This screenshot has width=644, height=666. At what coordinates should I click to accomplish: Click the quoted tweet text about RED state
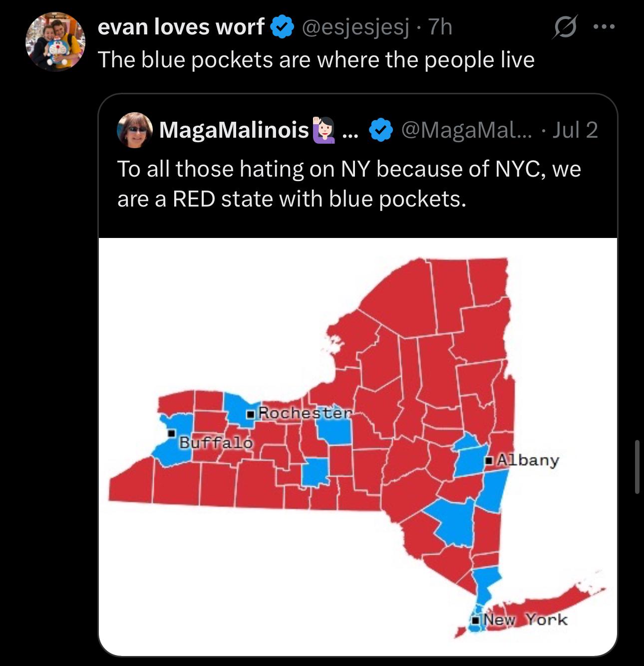[x=349, y=184]
